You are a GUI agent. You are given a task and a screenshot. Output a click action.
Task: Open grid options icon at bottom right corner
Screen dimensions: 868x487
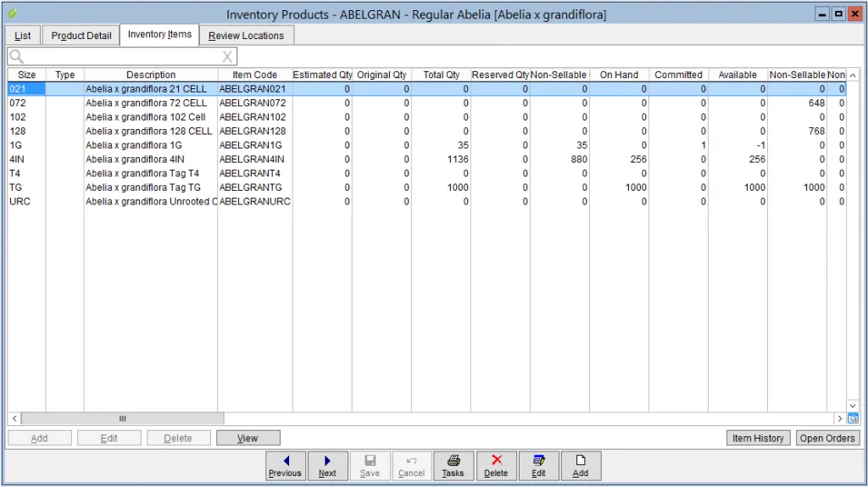tap(853, 419)
